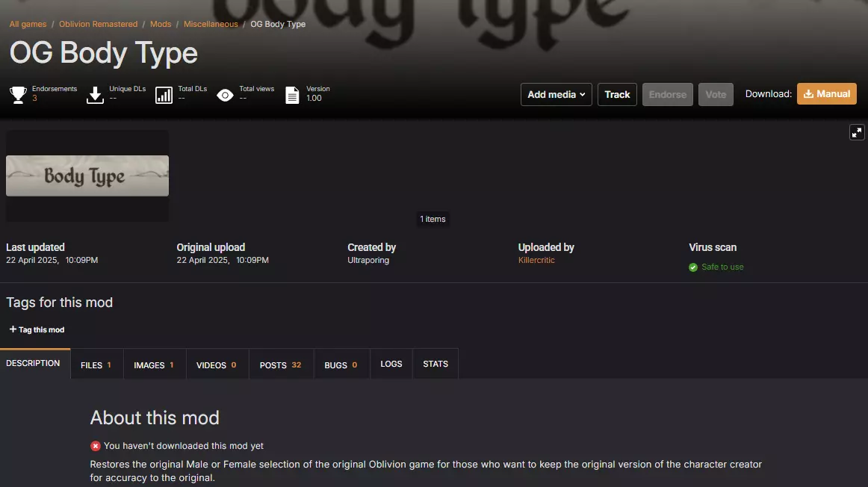Image resolution: width=868 pixels, height=487 pixels.
Task: Open the Miscellaneous category breadcrumb
Action: click(211, 25)
